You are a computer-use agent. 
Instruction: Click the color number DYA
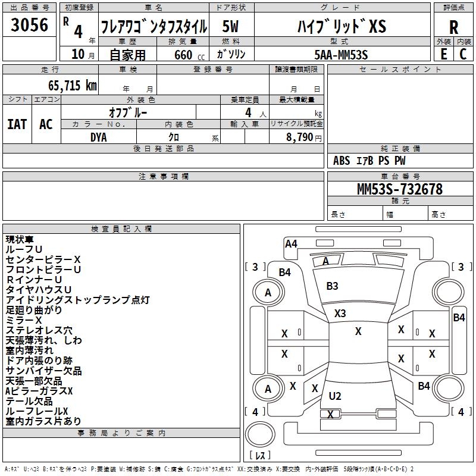(99, 137)
